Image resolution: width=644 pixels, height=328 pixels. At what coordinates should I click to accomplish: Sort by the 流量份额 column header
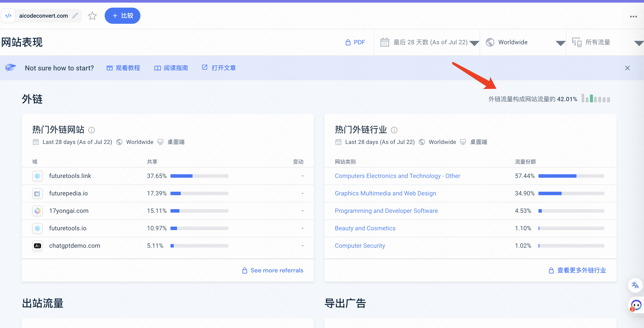525,162
